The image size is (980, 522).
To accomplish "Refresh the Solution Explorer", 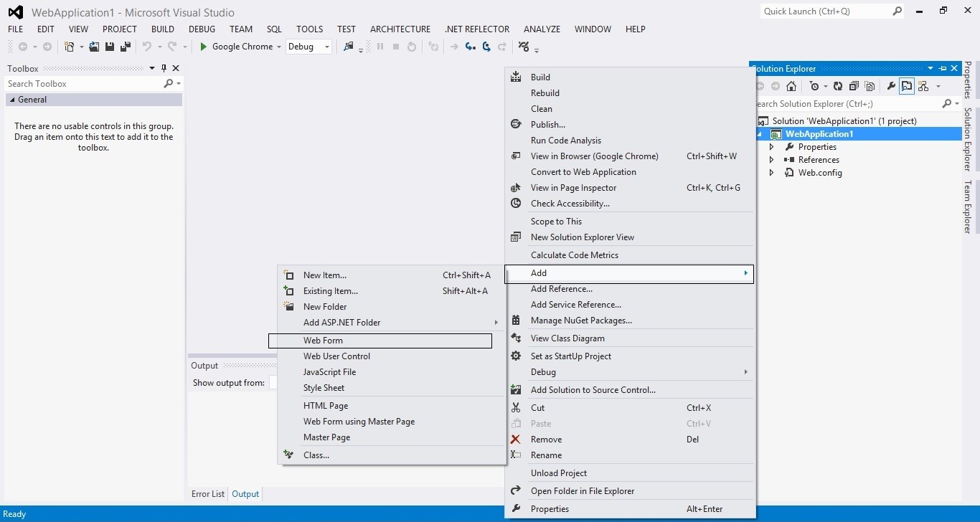I will click(838, 86).
